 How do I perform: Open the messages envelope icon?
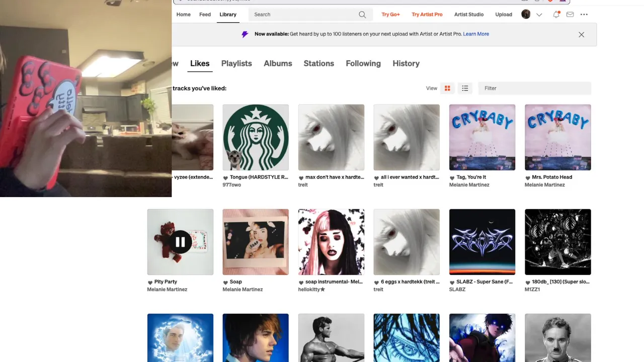pos(570,15)
